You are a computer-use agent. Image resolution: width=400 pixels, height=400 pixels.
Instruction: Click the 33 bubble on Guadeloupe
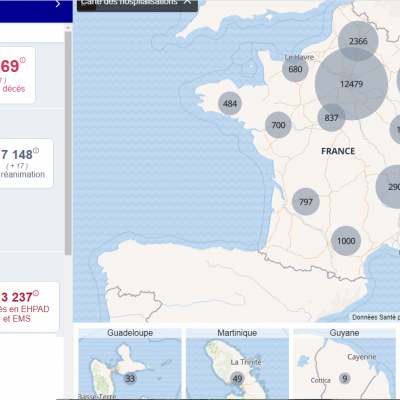(x=130, y=378)
